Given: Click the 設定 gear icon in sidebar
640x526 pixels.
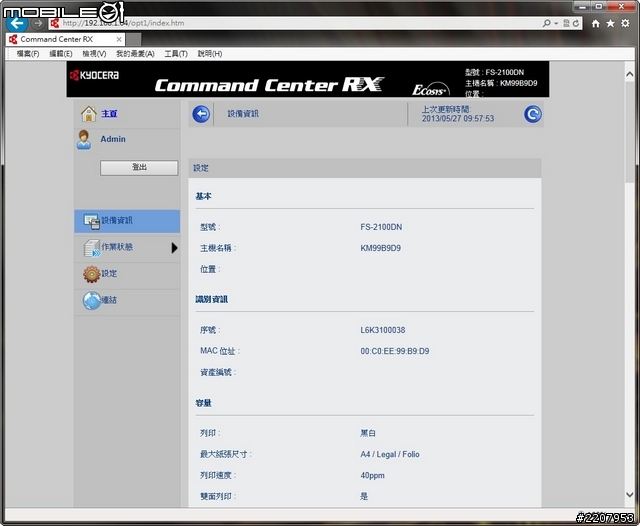Looking at the screenshot, I should [x=91, y=274].
